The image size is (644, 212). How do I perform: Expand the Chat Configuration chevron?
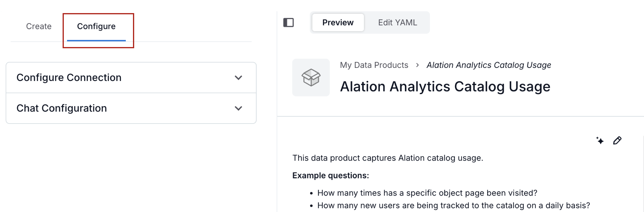(238, 108)
